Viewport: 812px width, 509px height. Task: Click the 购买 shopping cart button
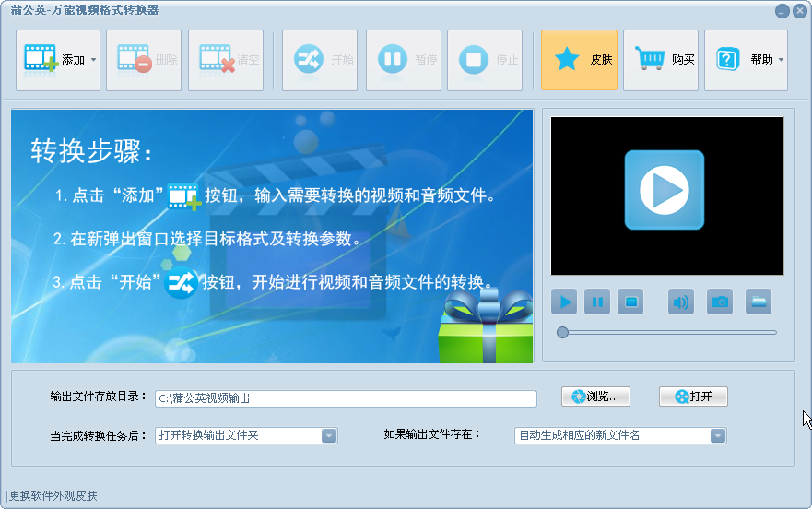tap(661, 60)
